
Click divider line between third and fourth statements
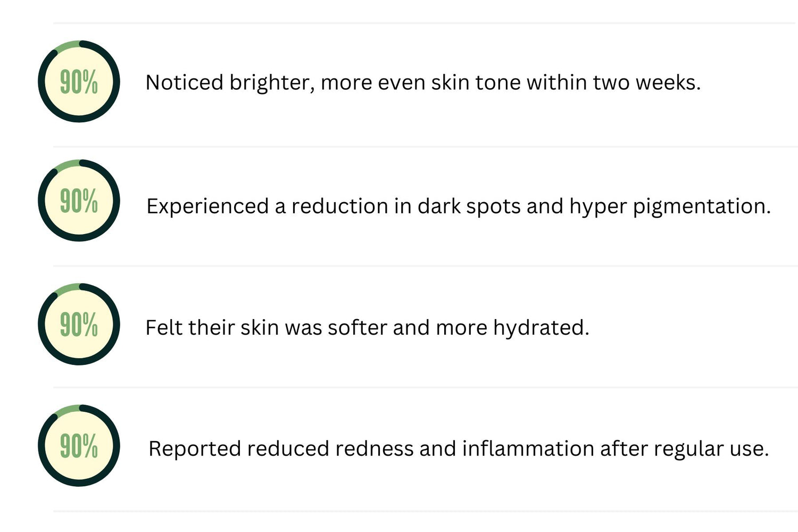[425, 387]
